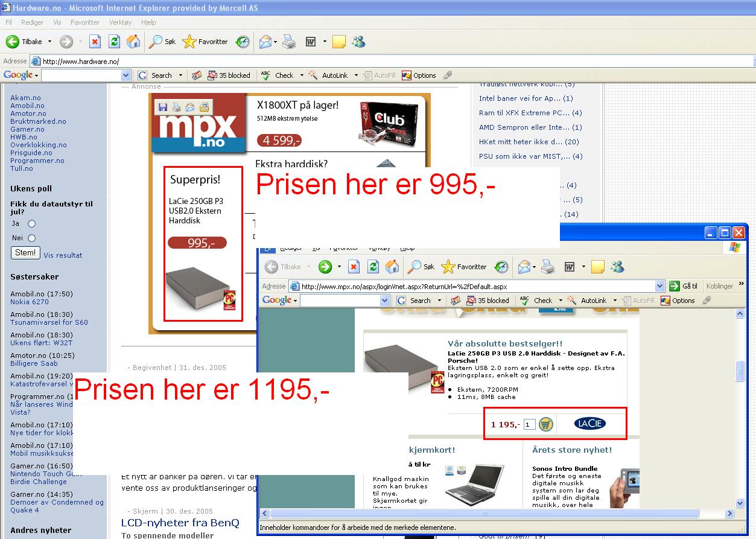This screenshot has height=539, width=756.
Task: Open mail dropdown arrow in main toolbar
Action: tap(275, 42)
